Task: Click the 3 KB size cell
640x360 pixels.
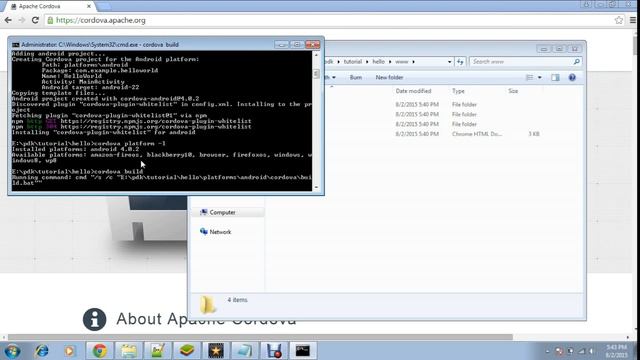Action: [x=534, y=134]
